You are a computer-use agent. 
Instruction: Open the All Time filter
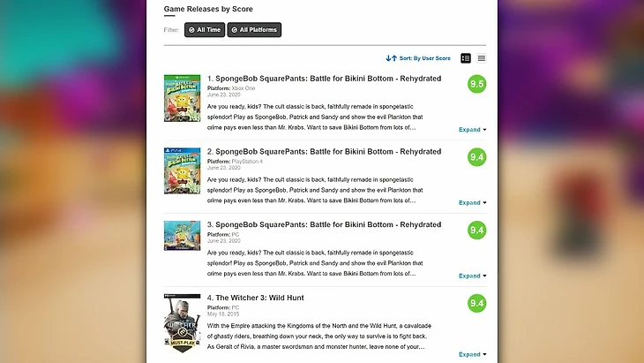(205, 30)
